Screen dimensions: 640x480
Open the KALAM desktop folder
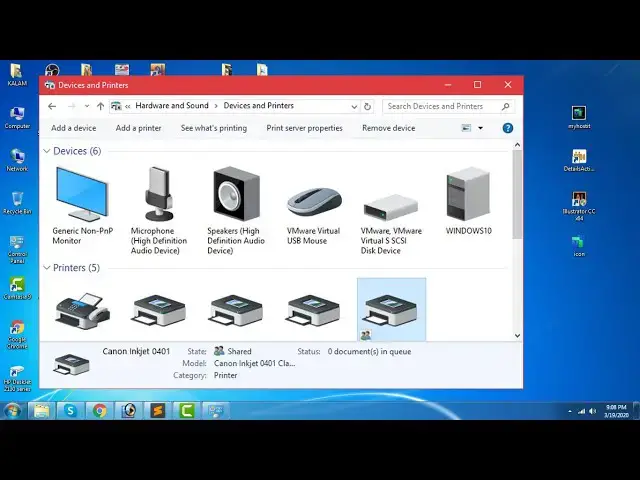point(17,75)
